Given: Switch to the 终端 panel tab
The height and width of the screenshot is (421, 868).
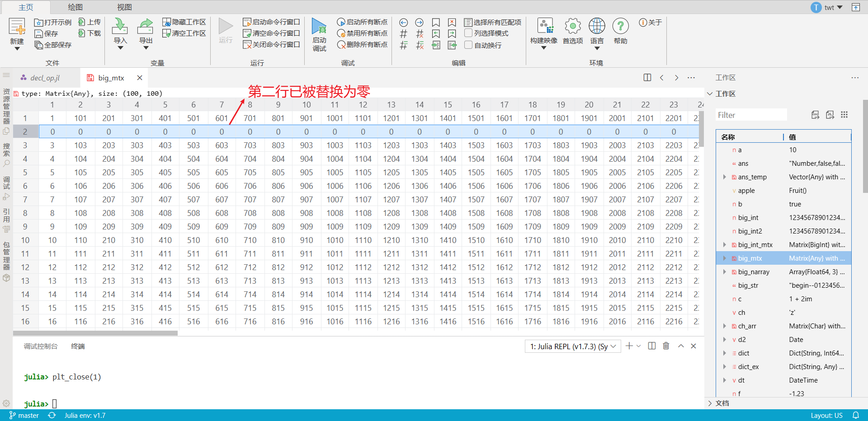Looking at the screenshot, I should pos(78,346).
